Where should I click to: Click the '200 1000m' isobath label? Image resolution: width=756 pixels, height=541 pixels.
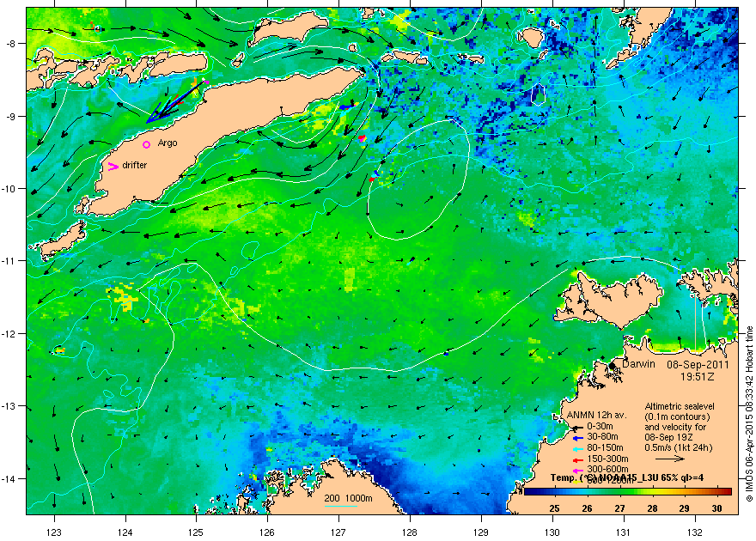348,499
